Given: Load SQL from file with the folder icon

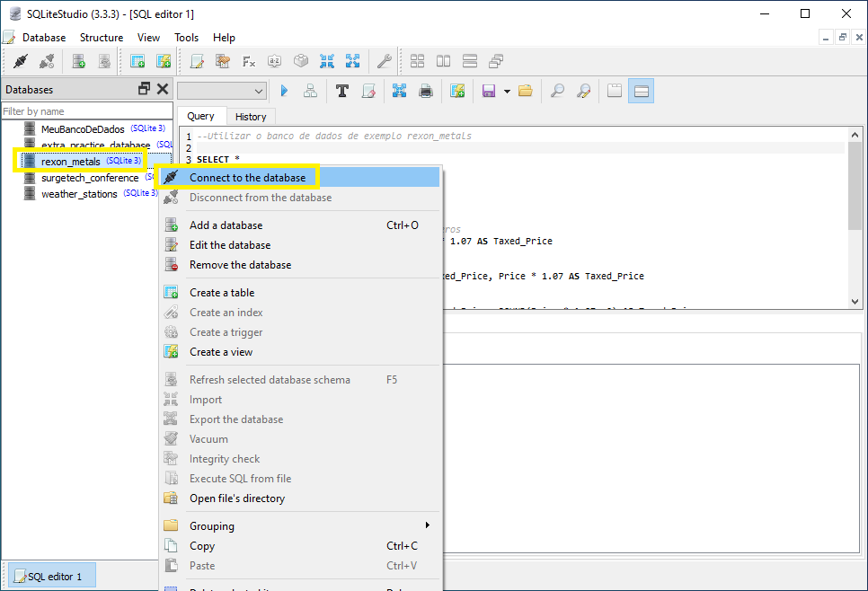Looking at the screenshot, I should pyautogui.click(x=526, y=91).
